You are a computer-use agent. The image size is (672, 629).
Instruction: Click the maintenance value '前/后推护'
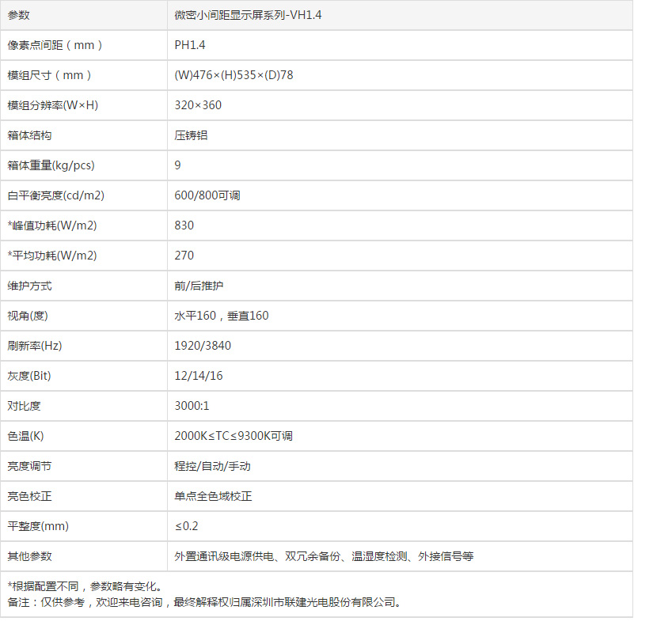point(204,286)
